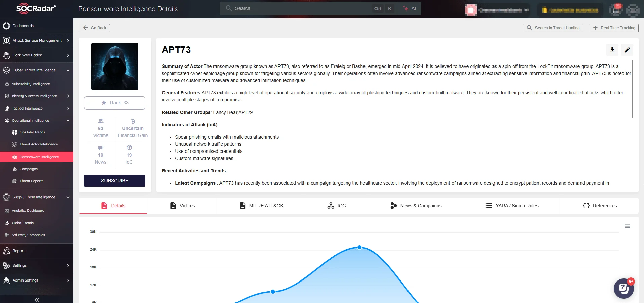Expand the Dark Web Radar chevron

(x=68, y=55)
